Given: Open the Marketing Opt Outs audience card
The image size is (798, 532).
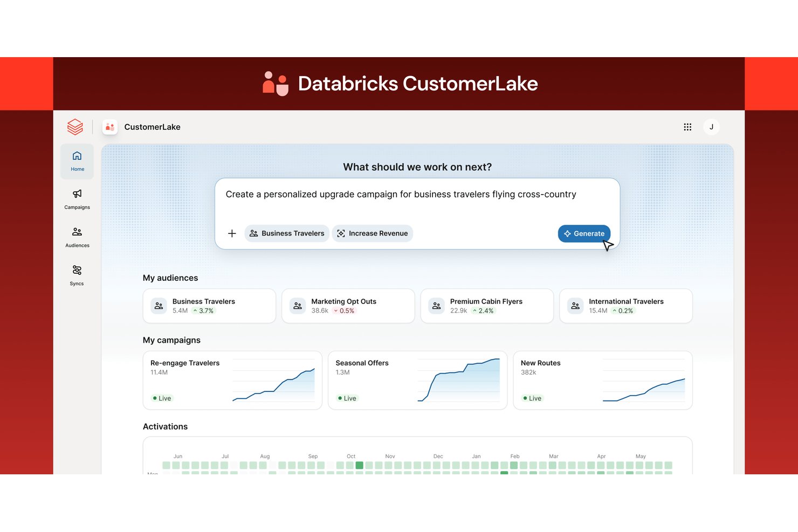Looking at the screenshot, I should [348, 306].
